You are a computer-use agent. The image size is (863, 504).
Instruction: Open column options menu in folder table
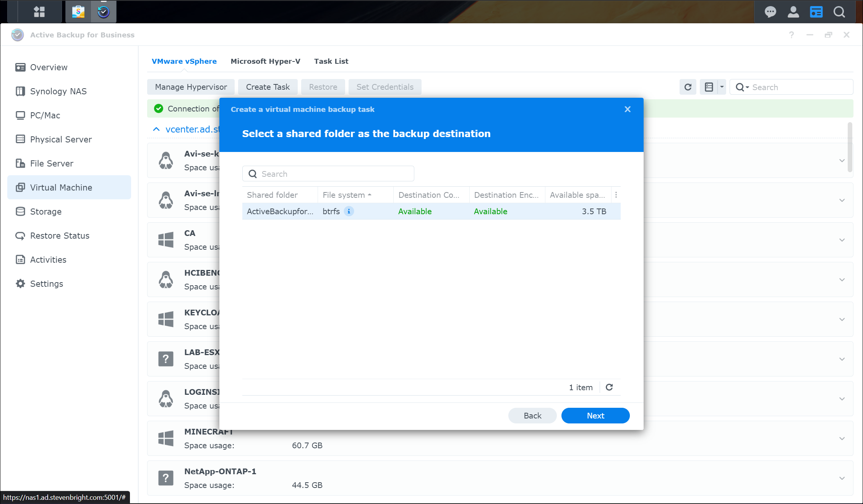tap(616, 195)
